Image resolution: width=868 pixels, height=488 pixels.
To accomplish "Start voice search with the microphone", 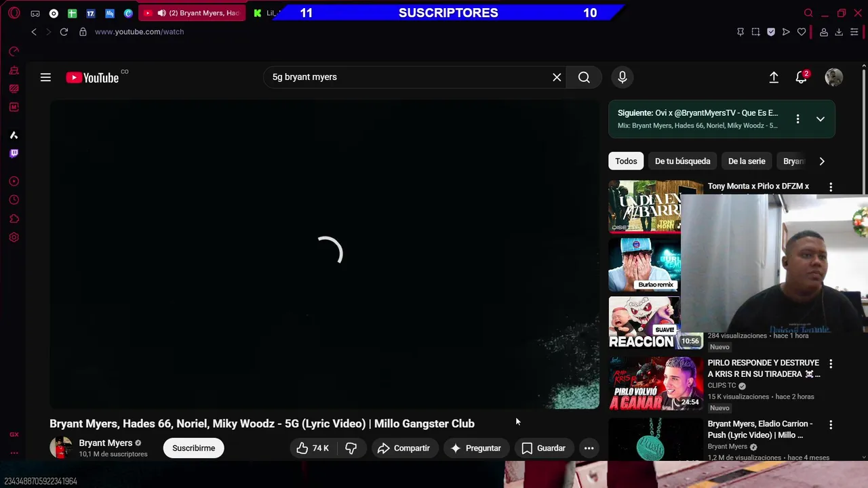I will pyautogui.click(x=622, y=77).
